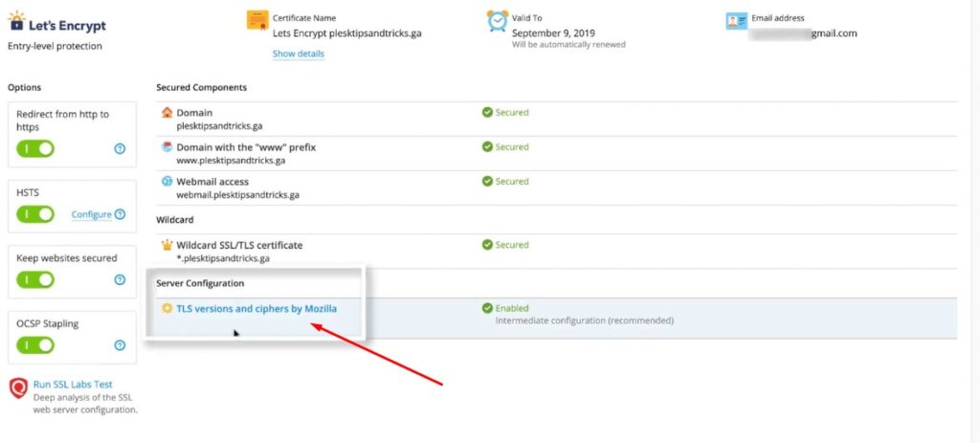Click *.plesktipsandtricks.ga wildcard text
The image size is (980, 443).
[x=223, y=258]
